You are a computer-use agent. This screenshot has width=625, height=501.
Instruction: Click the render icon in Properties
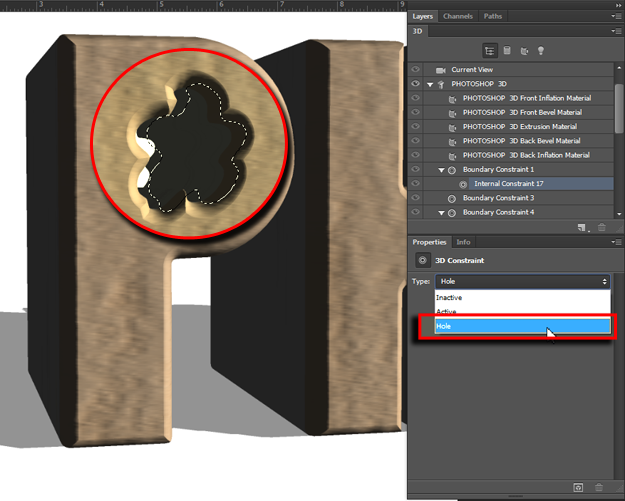click(578, 487)
